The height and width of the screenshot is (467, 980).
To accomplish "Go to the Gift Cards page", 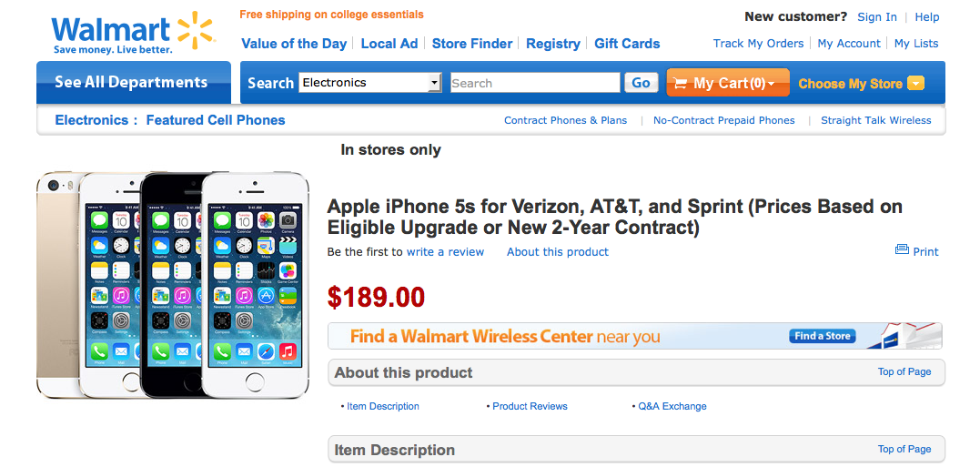I will click(x=627, y=44).
